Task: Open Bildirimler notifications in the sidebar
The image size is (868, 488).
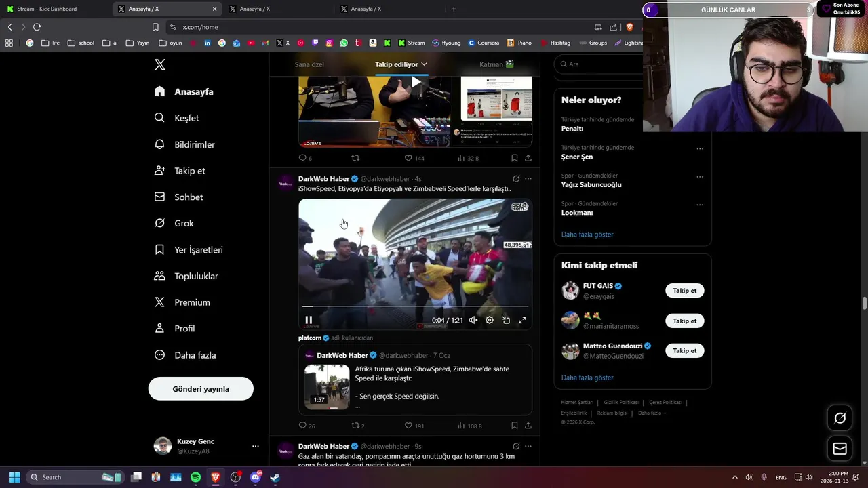Action: point(184,144)
